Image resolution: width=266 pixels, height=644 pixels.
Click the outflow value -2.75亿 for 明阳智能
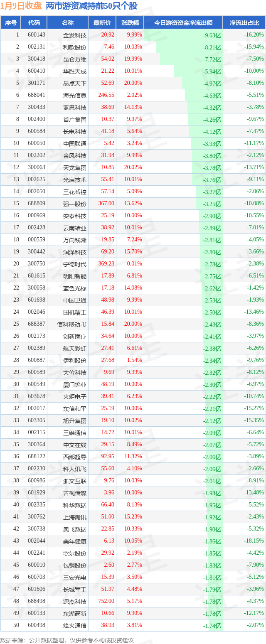[212, 276]
